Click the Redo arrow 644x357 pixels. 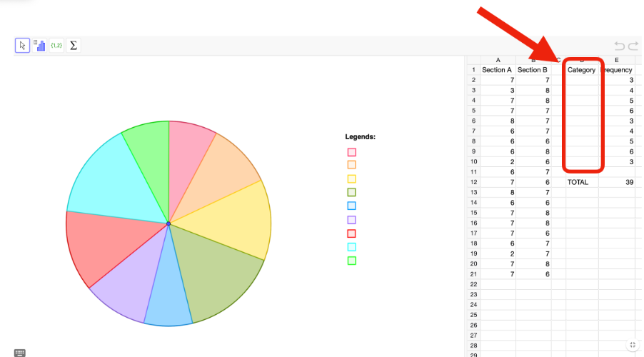click(633, 46)
